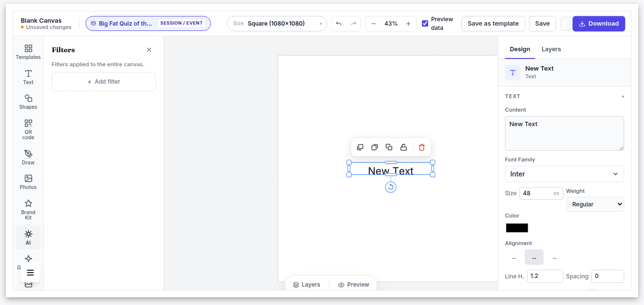The width and height of the screenshot is (644, 305).
Task: Open the Weight Regular dropdown
Action: tap(595, 204)
